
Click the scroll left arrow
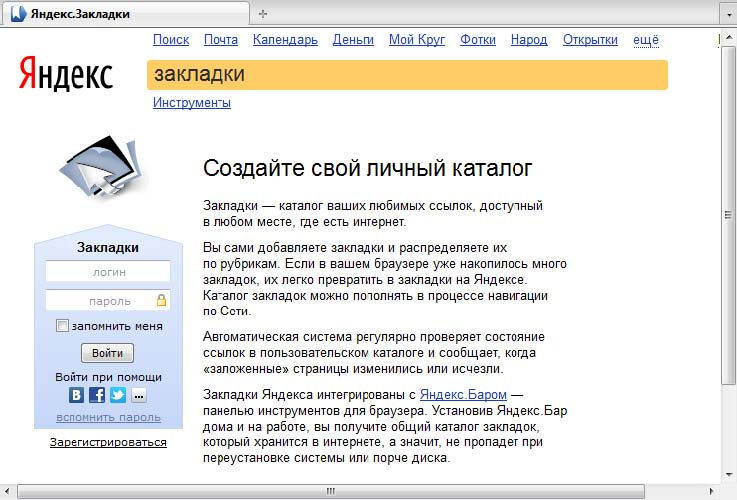(x=7, y=492)
